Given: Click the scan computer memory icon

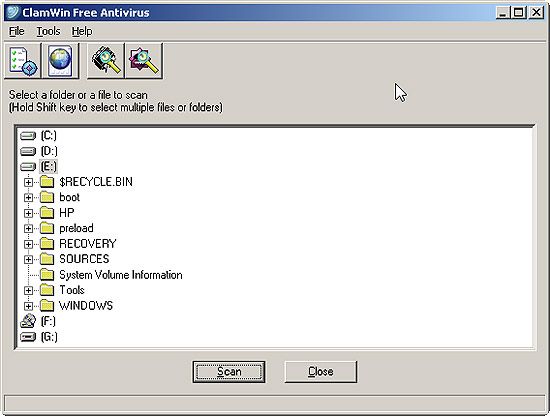Looking at the screenshot, I should [x=106, y=61].
